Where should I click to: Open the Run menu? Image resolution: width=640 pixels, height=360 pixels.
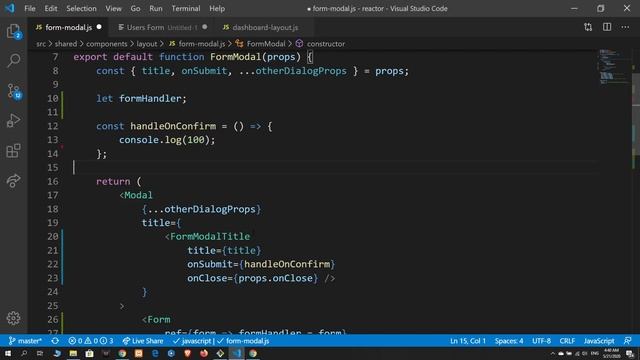[x=156, y=8]
